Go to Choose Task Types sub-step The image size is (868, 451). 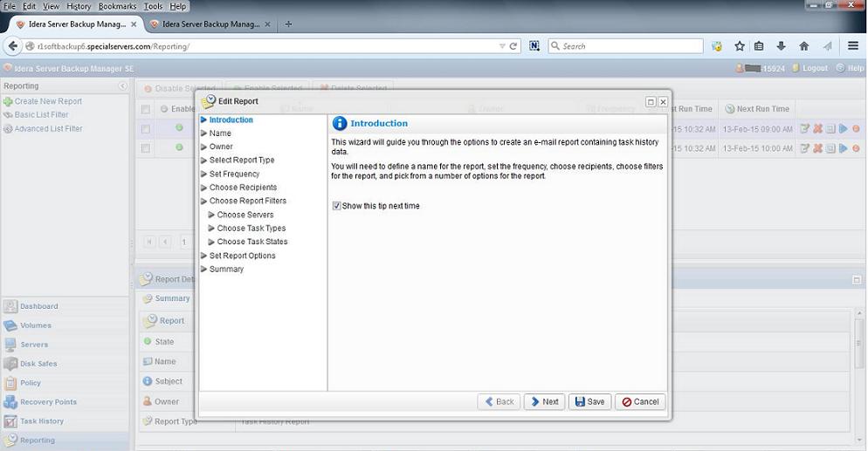click(251, 229)
